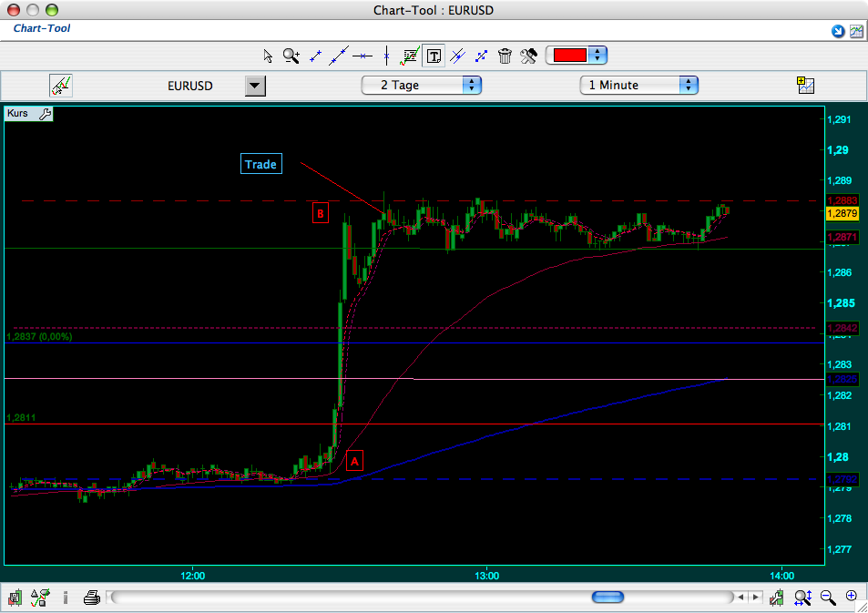Open the 2 Tage period dropdown
The width and height of the screenshot is (868, 613).
pyautogui.click(x=422, y=86)
